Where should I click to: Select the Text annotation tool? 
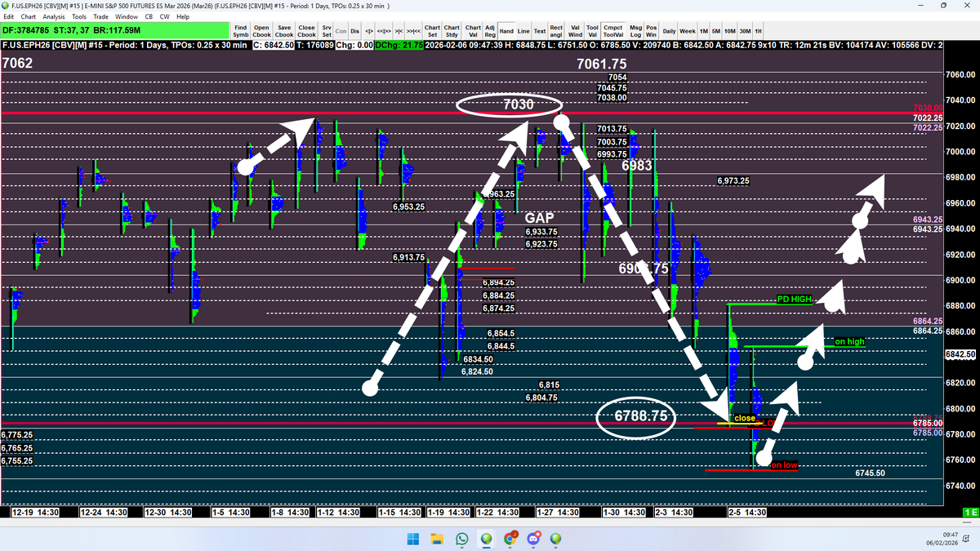pos(540,31)
